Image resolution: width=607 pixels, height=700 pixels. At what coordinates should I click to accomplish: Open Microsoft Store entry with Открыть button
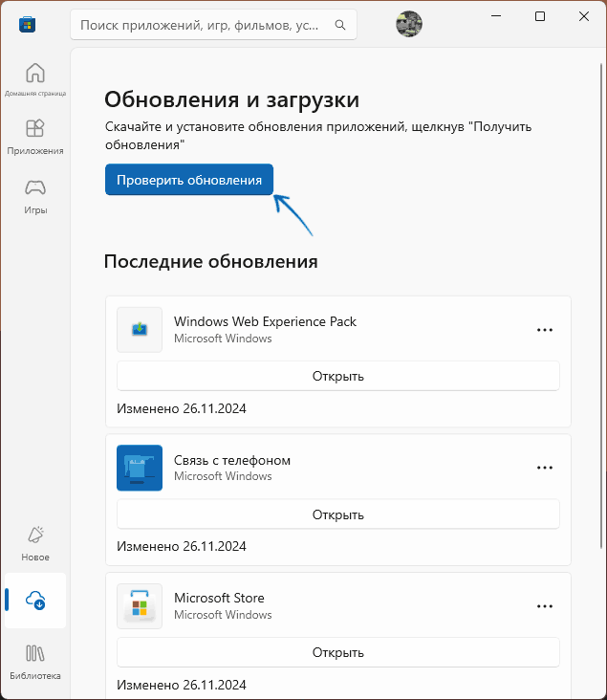337,652
